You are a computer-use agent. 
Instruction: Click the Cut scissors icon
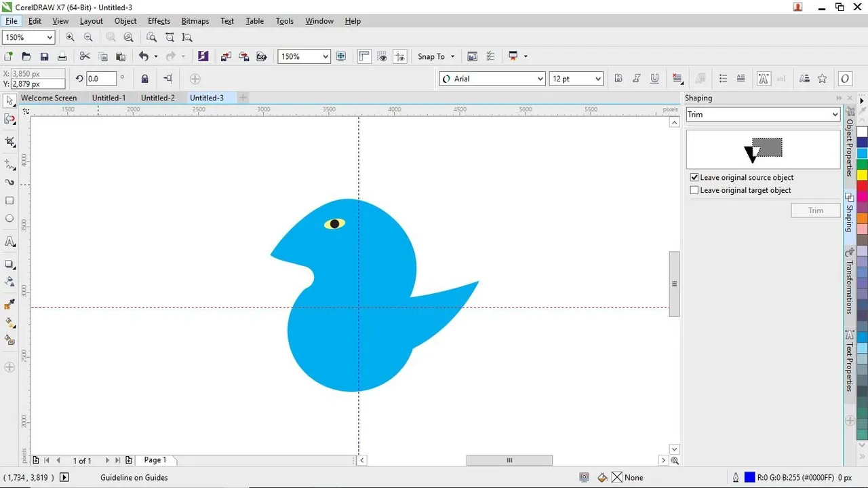pos(85,56)
